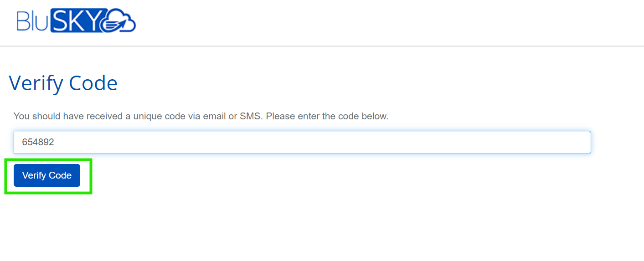Click the word "email" in the instructions
Viewport: 644px width, 261px height.
click(x=214, y=116)
